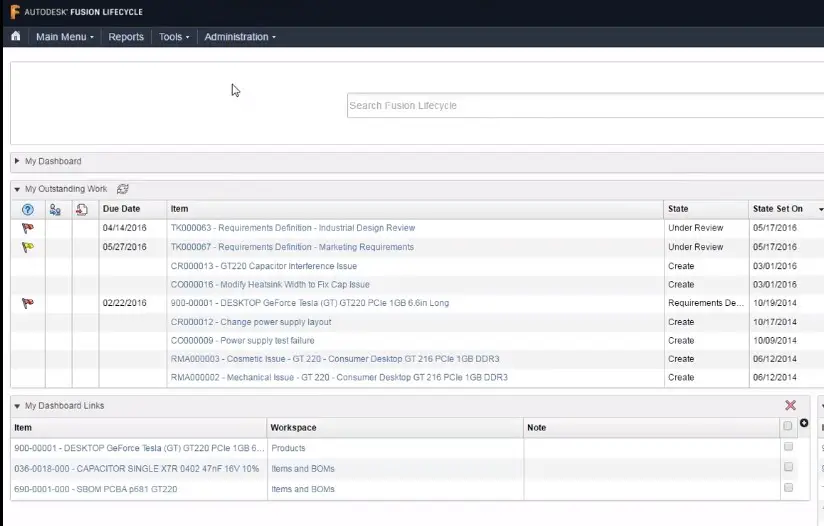Click the red flag on the 900-00001 row

pos(28,303)
